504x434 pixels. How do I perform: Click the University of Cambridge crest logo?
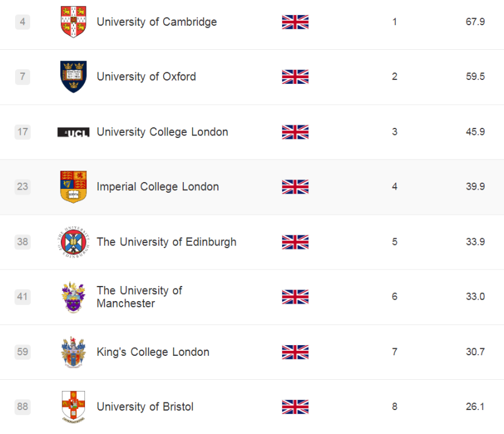tap(73, 22)
